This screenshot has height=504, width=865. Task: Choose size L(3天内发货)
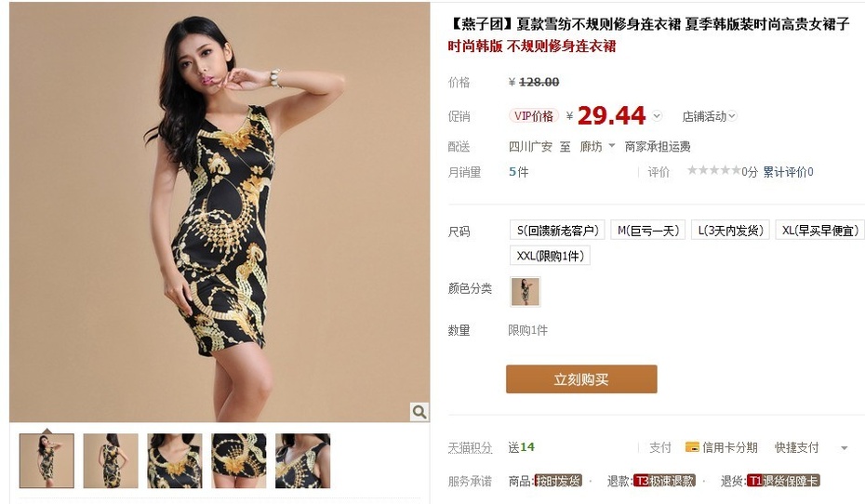[x=730, y=230]
